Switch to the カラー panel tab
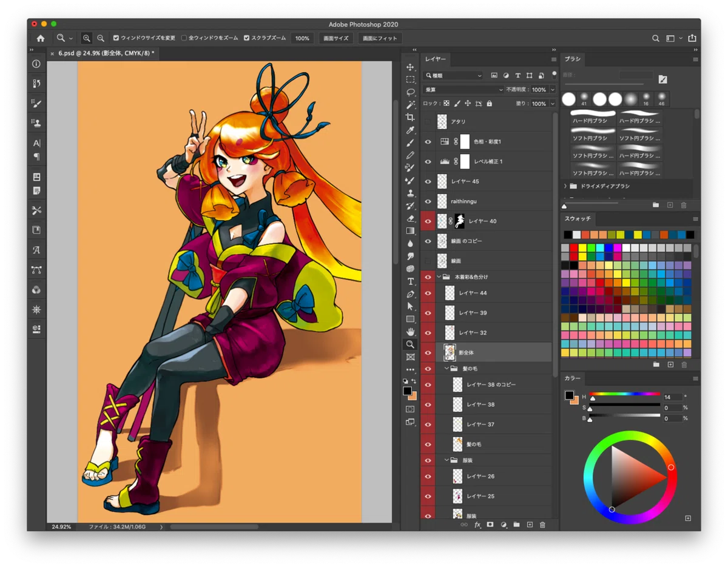Viewport: 728px width, 567px height. tap(573, 378)
